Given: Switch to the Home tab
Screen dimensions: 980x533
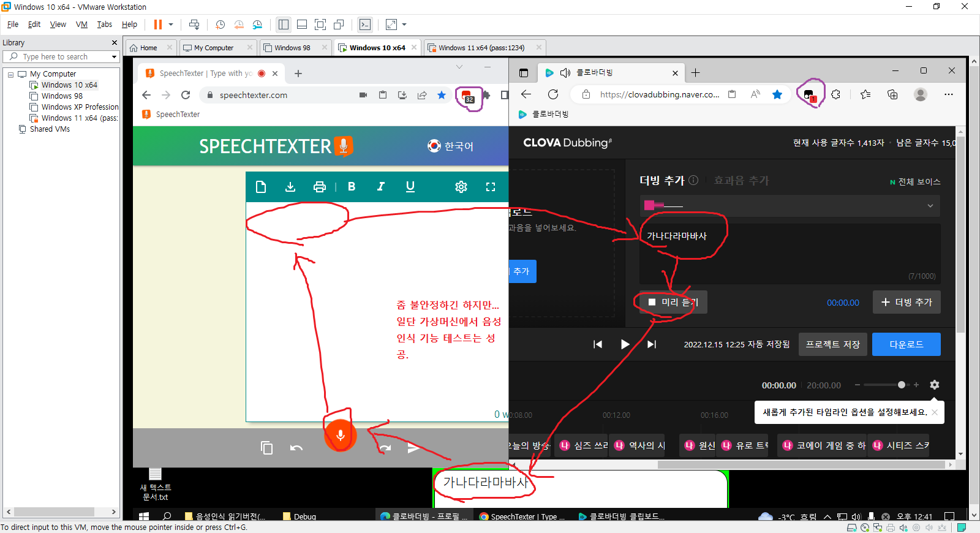Looking at the screenshot, I should click(149, 48).
